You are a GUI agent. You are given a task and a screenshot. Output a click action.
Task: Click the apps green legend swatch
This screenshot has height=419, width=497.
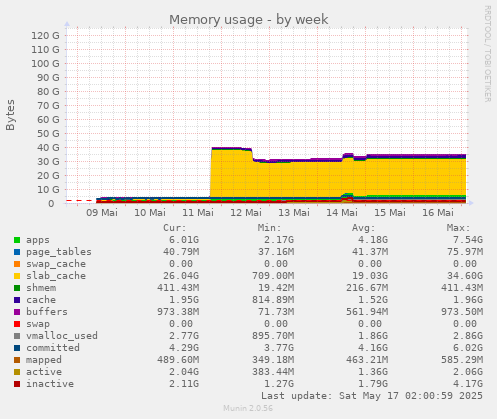17,240
